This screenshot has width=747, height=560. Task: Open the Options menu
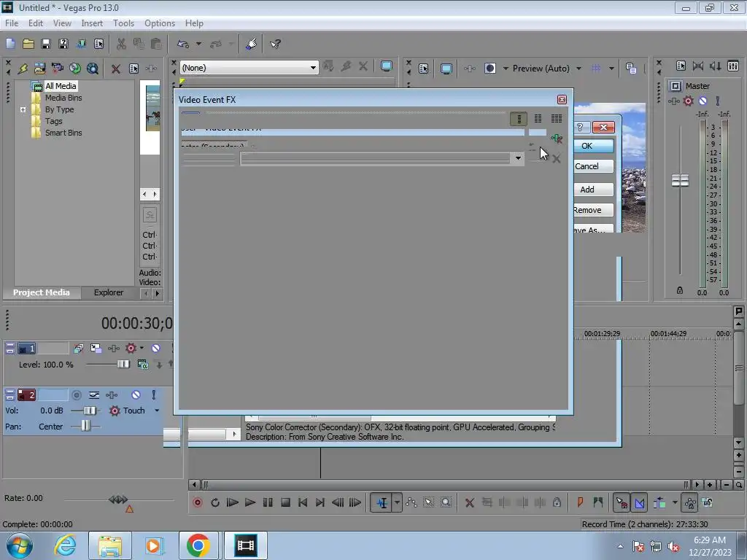(160, 23)
